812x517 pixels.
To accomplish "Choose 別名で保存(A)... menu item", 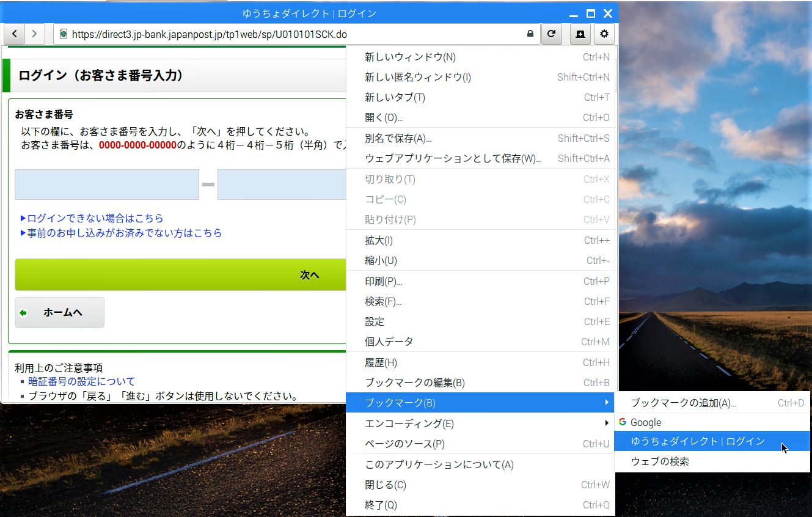I will point(480,139).
